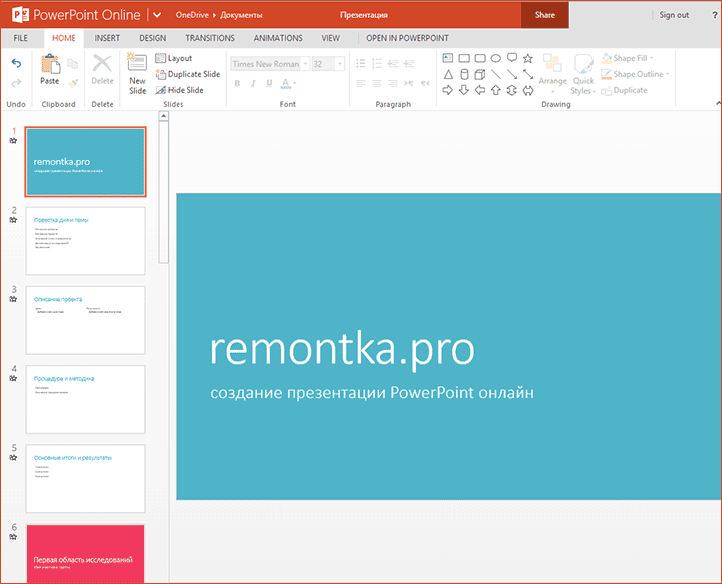Viewport: 722px width, 584px height.
Task: Select the pink slide 6 thumbnail
Action: click(x=86, y=553)
